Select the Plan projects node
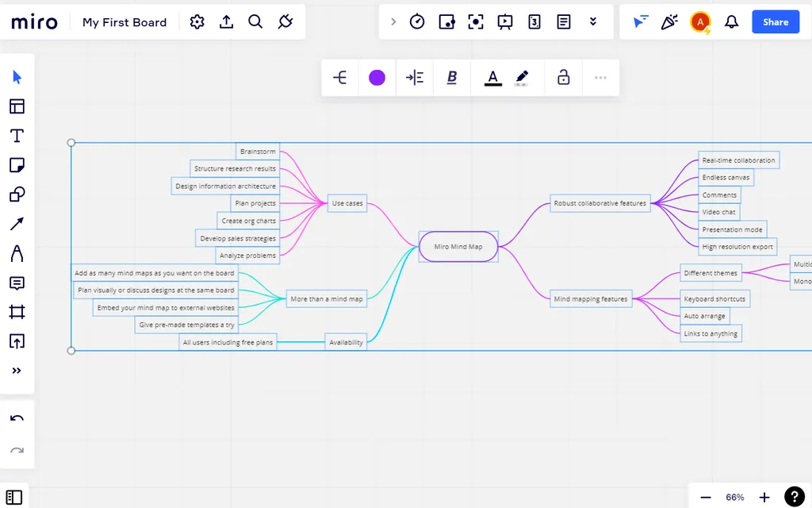Viewport: 812px width, 508px height. point(255,203)
